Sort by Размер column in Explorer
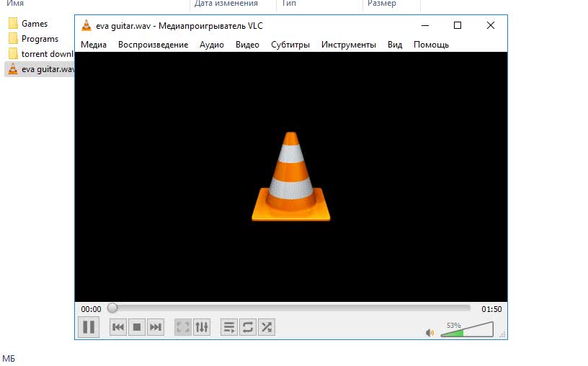588x366 pixels. [382, 4]
